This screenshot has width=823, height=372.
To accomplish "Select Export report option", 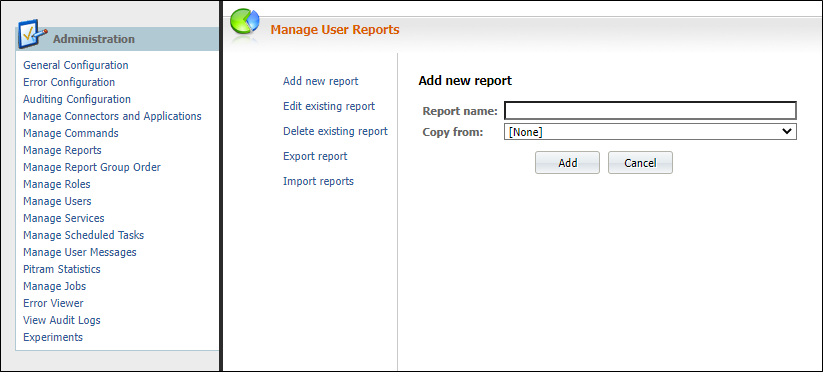I will 315,156.
